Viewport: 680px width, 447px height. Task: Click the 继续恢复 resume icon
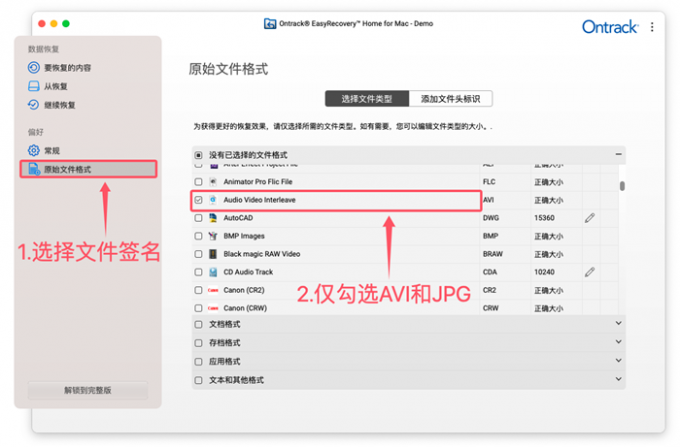33,104
